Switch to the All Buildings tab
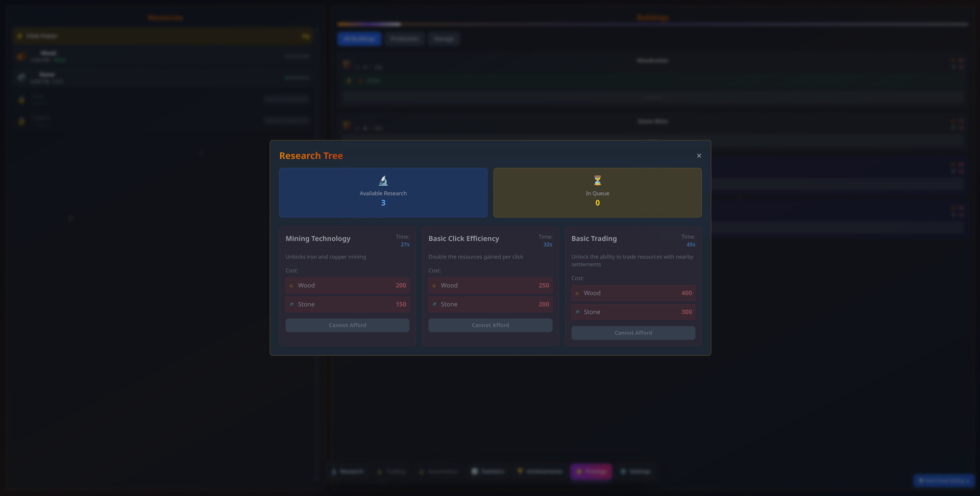980x496 pixels. point(359,39)
